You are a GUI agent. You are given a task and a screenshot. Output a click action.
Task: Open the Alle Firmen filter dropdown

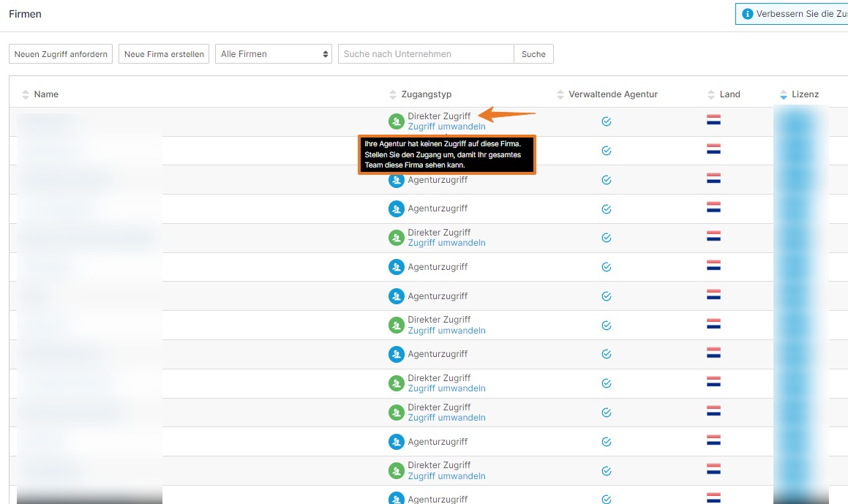274,54
